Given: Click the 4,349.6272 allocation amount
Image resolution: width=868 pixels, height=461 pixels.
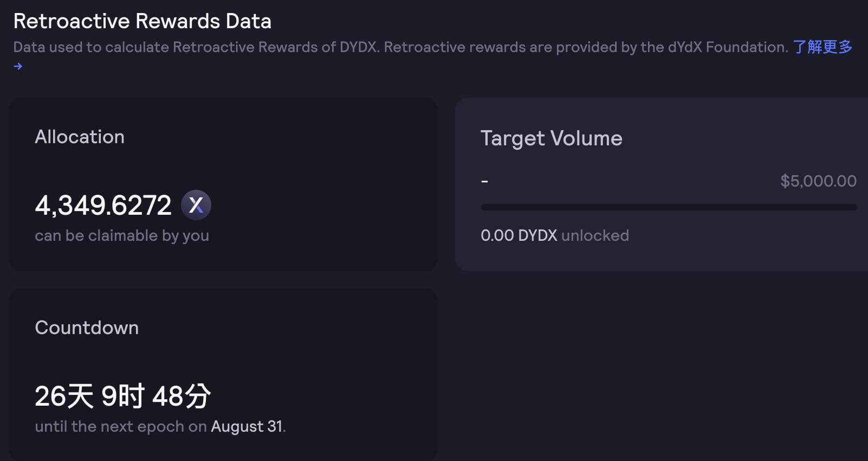Looking at the screenshot, I should [x=103, y=206].
